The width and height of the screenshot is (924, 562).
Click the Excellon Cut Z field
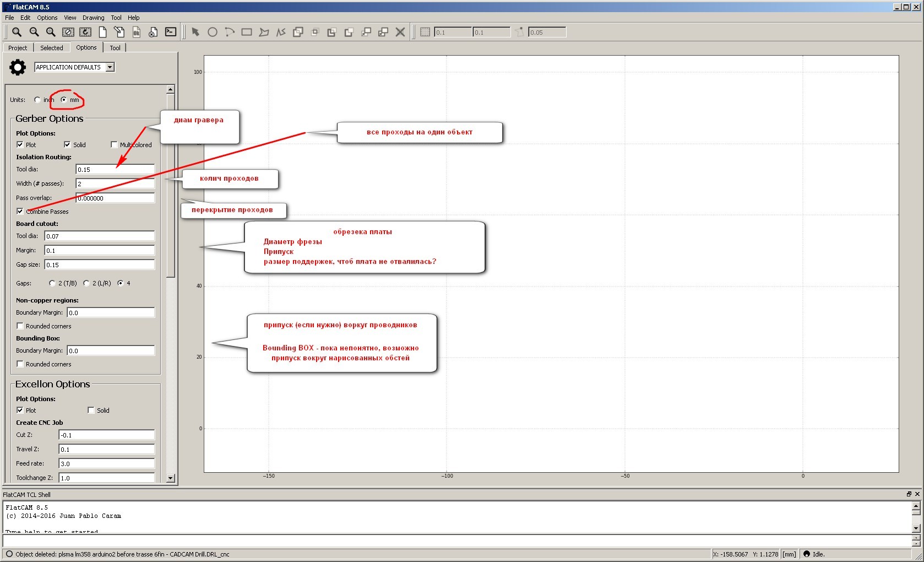107,435
